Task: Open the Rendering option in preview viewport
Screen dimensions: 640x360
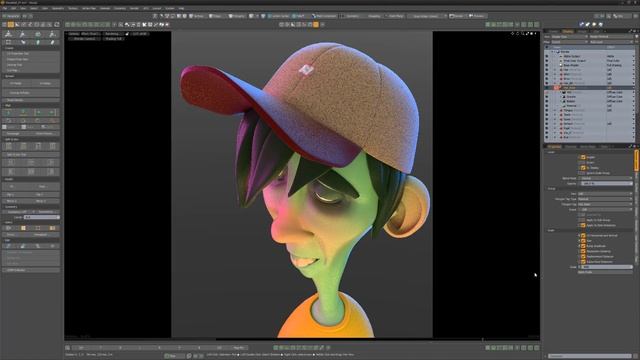Action: point(113,34)
